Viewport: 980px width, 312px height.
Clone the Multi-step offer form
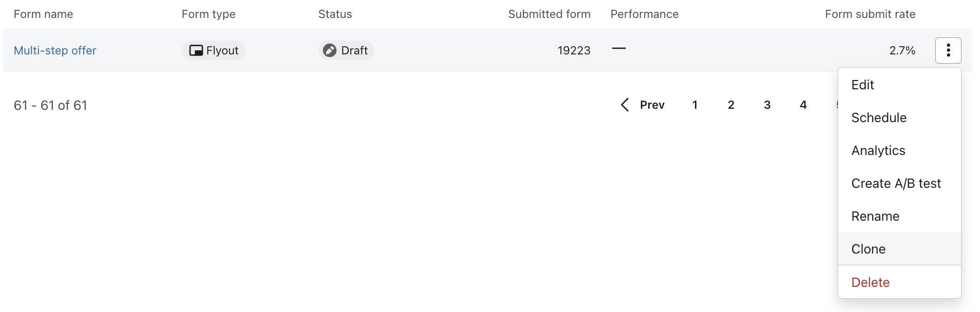869,249
